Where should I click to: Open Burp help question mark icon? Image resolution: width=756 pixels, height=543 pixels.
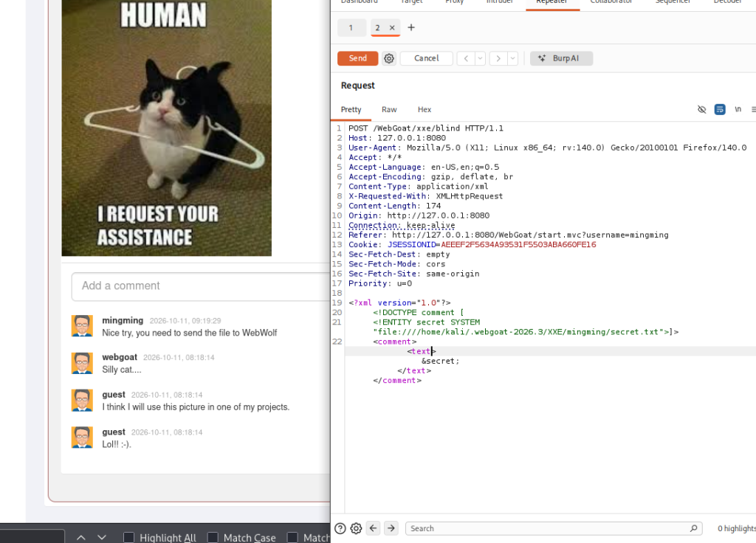point(340,528)
